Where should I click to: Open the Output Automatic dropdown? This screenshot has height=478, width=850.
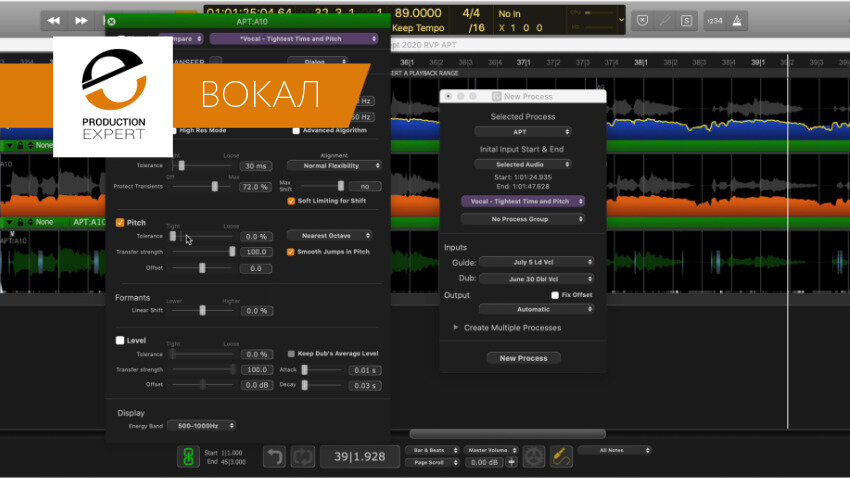coord(536,309)
